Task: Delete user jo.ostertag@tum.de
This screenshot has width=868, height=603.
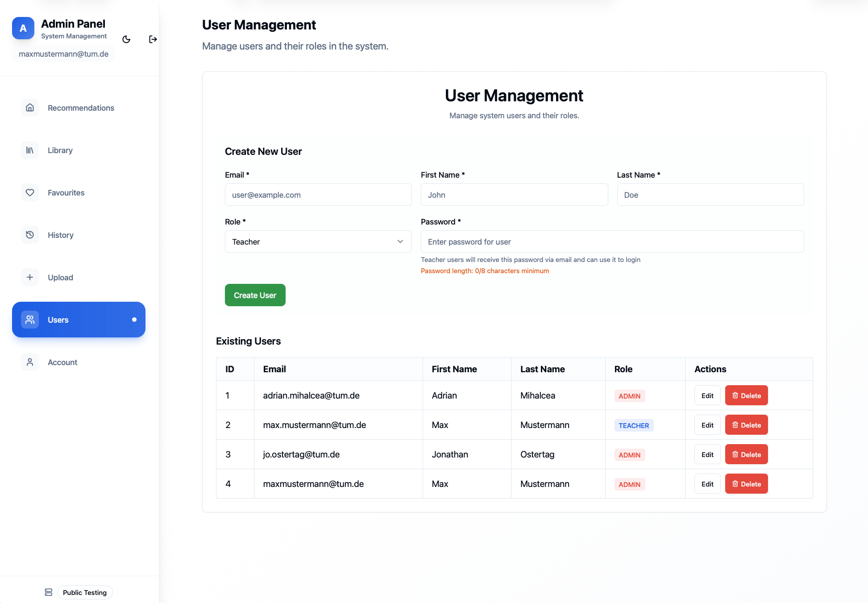Action: pos(746,454)
